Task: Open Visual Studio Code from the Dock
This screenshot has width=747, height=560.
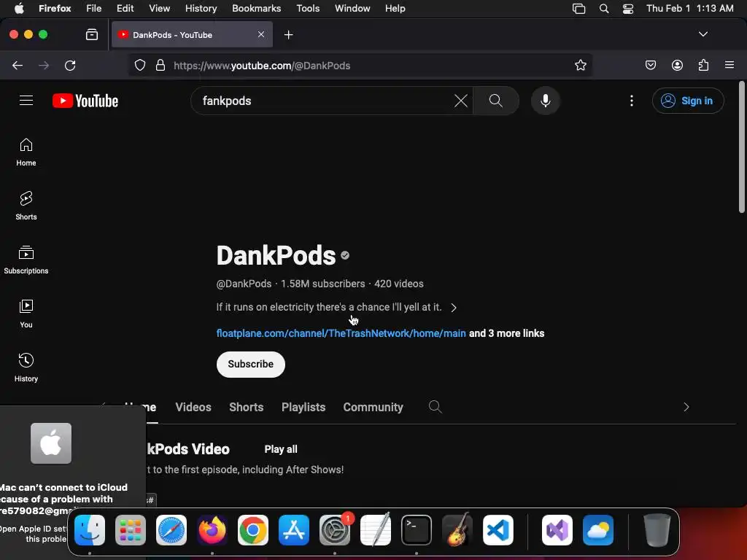Action: click(x=498, y=530)
